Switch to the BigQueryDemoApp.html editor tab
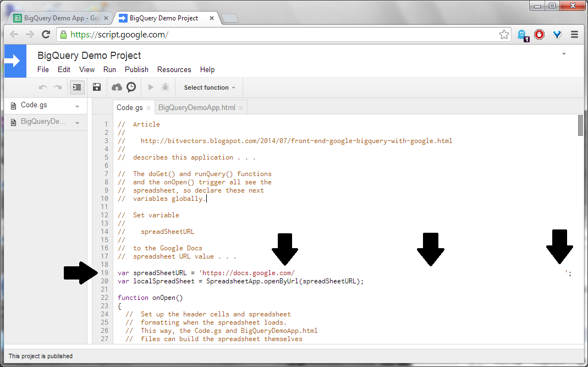The height and width of the screenshot is (367, 588). 196,107
